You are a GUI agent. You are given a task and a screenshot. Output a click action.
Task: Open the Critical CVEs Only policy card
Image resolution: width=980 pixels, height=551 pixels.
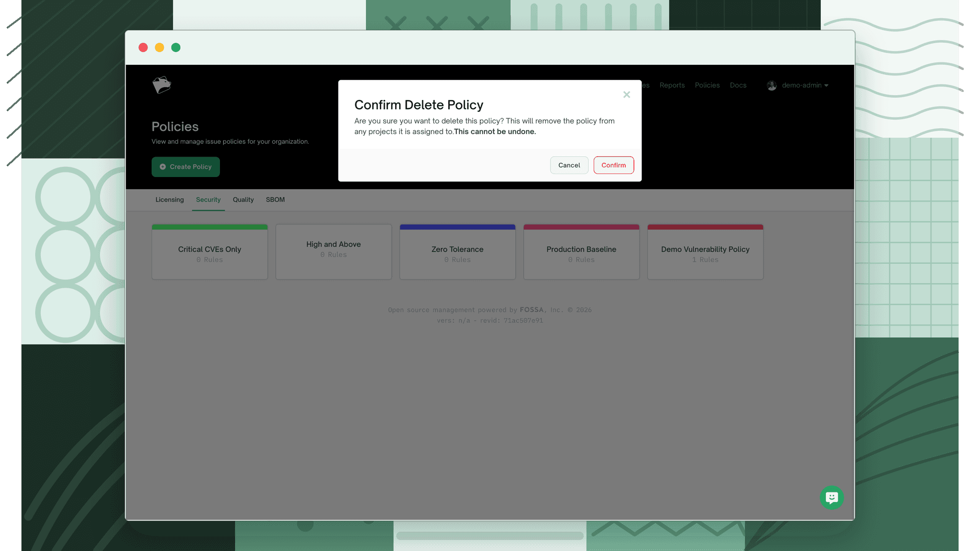tap(210, 252)
